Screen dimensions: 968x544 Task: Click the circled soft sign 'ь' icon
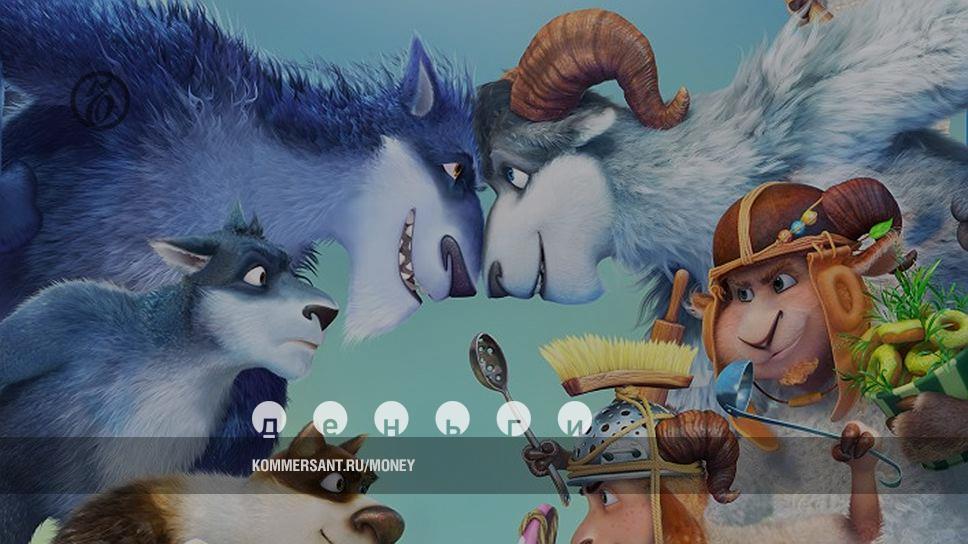(x=453, y=420)
